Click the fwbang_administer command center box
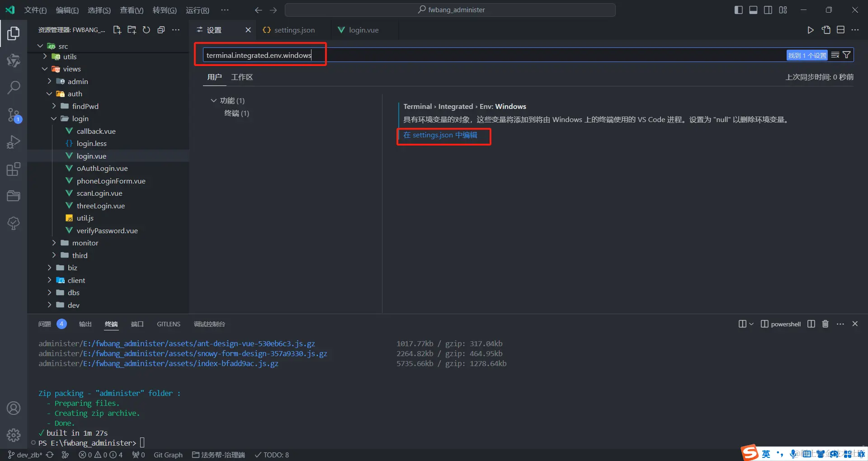 click(x=450, y=10)
